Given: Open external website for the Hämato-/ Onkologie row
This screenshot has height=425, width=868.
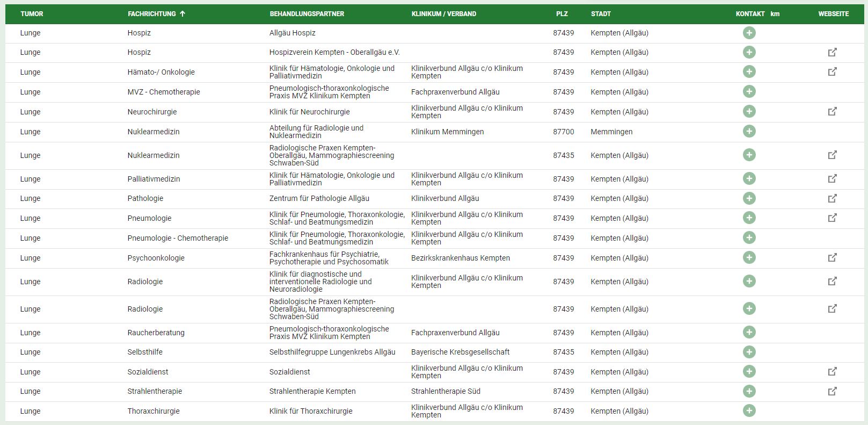Looking at the screenshot, I should pos(832,71).
